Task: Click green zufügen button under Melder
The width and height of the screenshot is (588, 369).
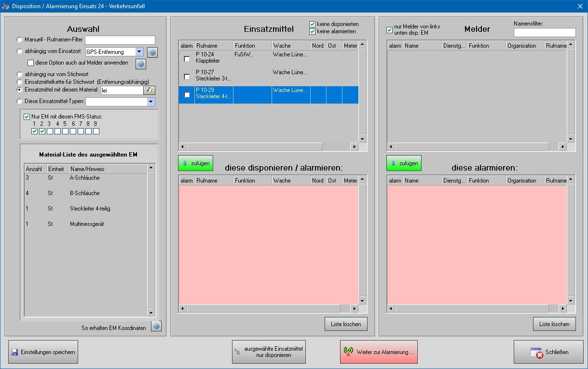Action: pyautogui.click(x=404, y=163)
